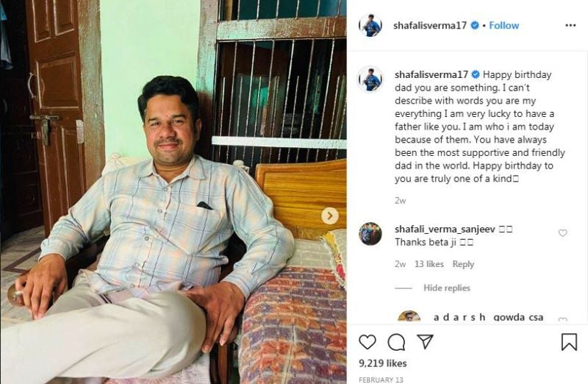Click the verified badge in the post header

click(474, 25)
